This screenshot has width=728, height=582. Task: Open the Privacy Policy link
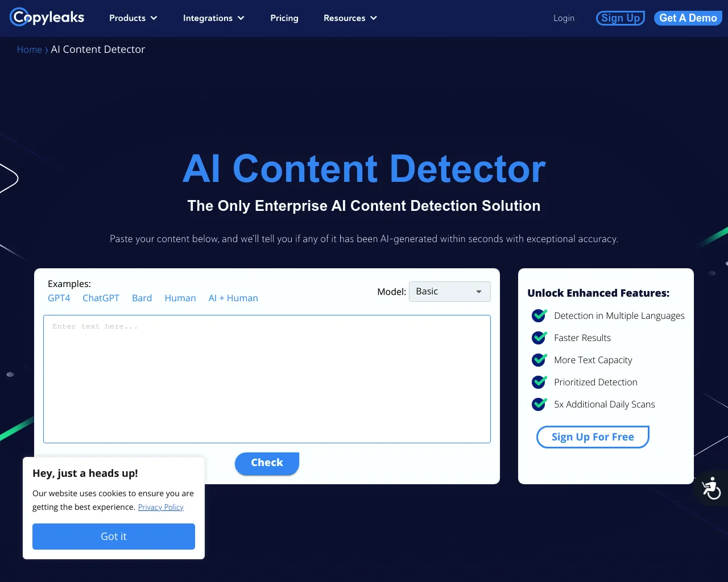[160, 507]
